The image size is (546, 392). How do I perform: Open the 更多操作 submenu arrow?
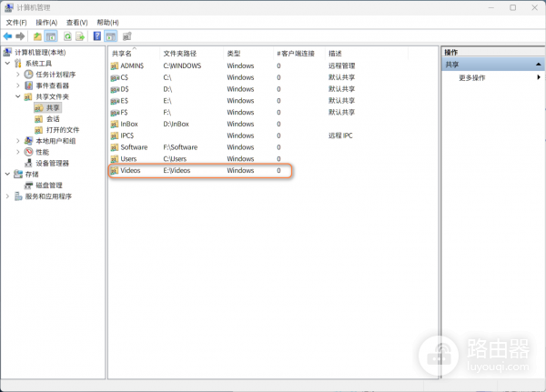click(539, 77)
